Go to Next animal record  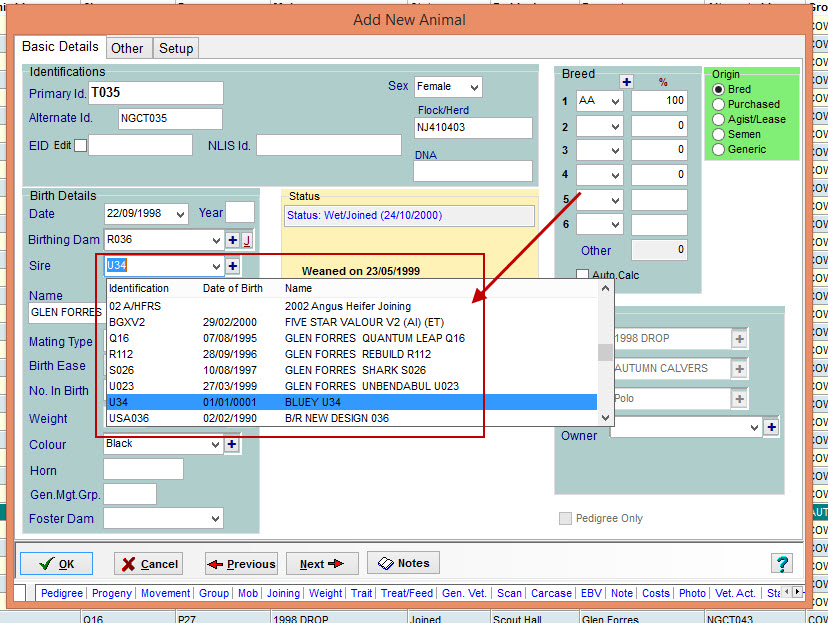[322, 564]
